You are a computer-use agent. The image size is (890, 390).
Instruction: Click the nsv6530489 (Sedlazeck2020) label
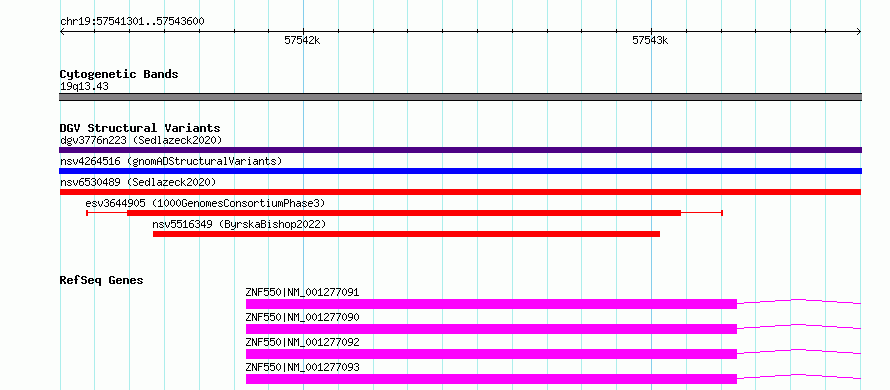138,182
